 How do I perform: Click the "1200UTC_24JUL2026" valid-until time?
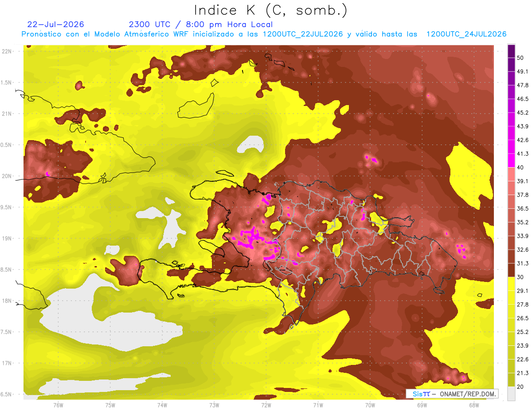[466, 34]
